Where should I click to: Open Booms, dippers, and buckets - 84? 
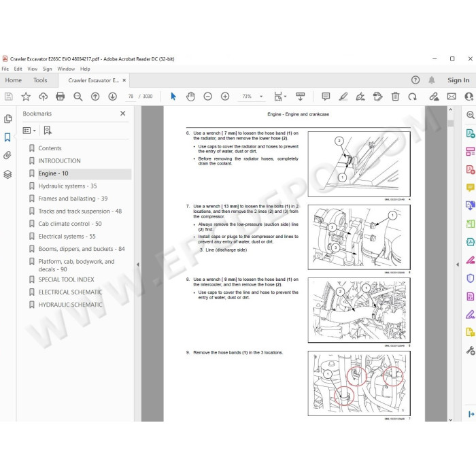82,249
